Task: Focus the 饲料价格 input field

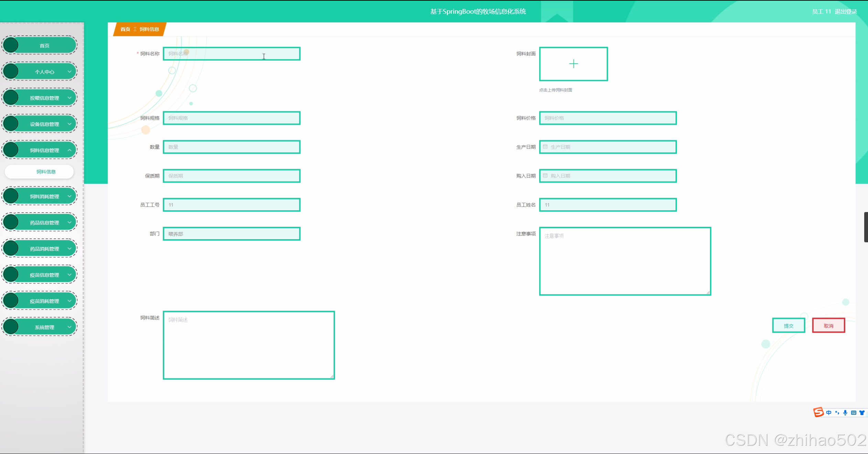Action: pos(608,118)
